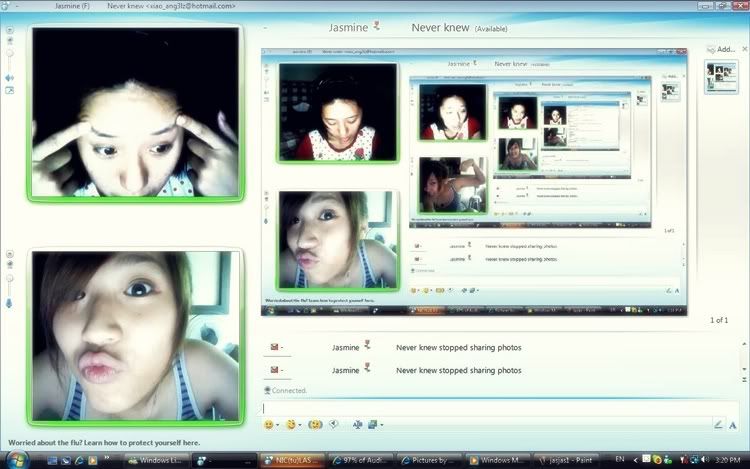Click the handwriting pen icon
The image size is (750, 469).
[x=718, y=425]
